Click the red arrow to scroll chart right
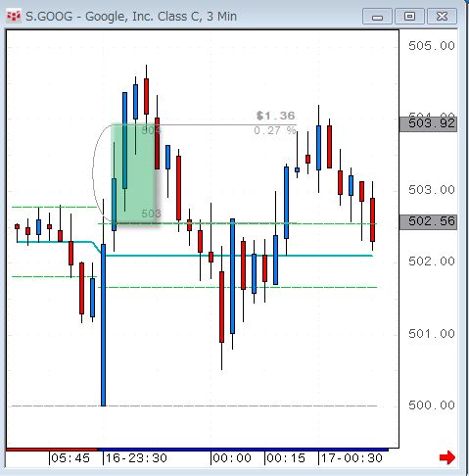 pyautogui.click(x=447, y=457)
